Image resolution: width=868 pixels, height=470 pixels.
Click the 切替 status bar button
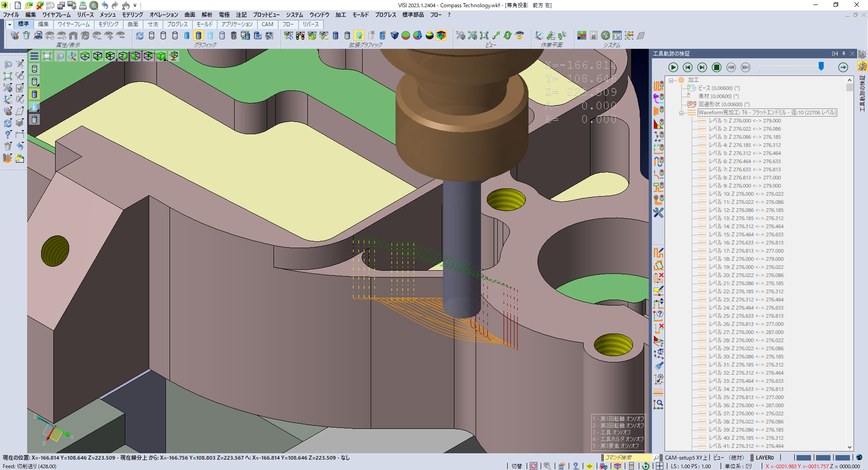(x=517, y=466)
